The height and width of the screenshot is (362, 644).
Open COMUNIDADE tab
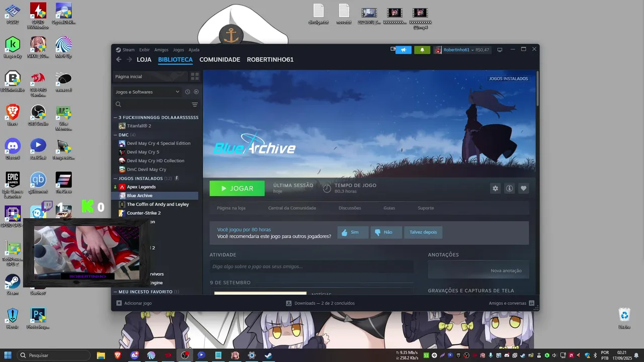tap(220, 59)
